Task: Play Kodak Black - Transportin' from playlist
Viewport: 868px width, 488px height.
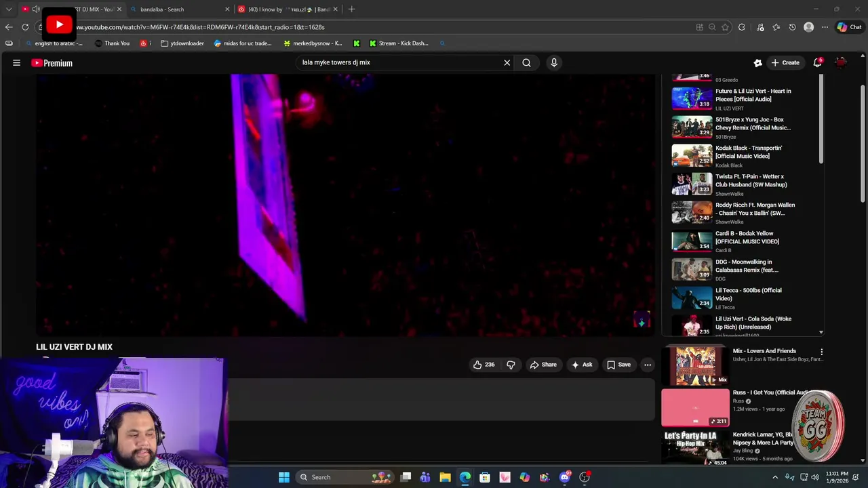Action: [746, 155]
